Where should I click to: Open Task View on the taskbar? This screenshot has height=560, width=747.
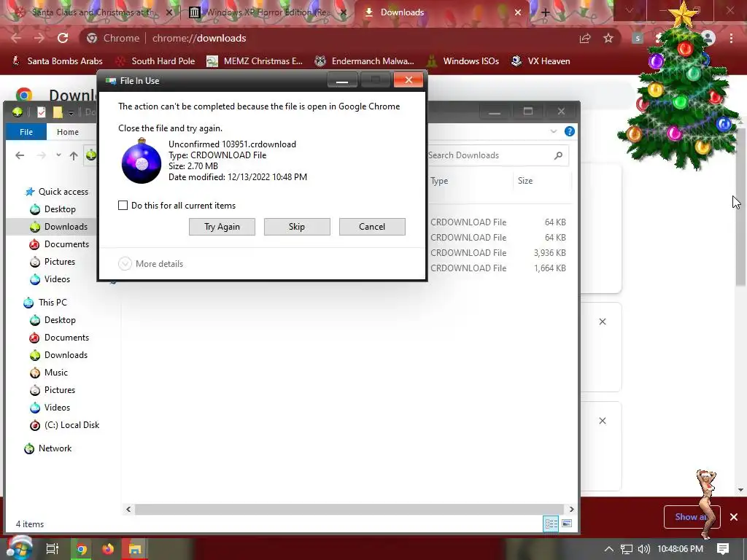point(52,549)
